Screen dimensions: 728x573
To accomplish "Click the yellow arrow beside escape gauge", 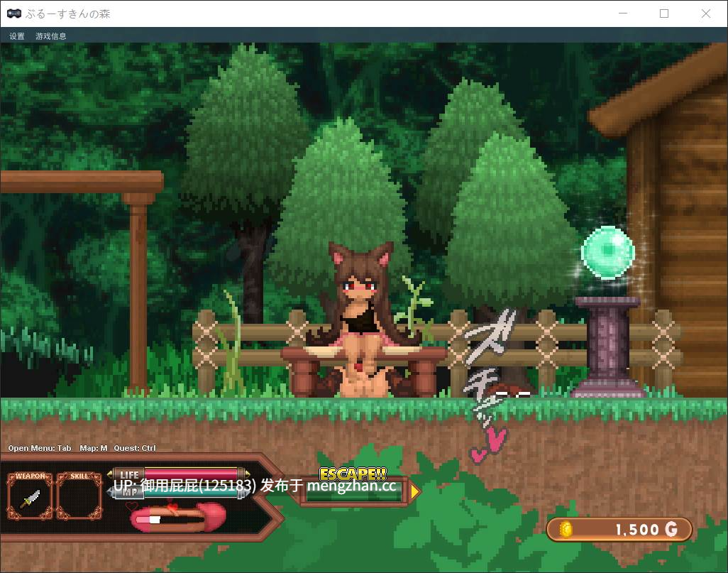I will tap(415, 491).
